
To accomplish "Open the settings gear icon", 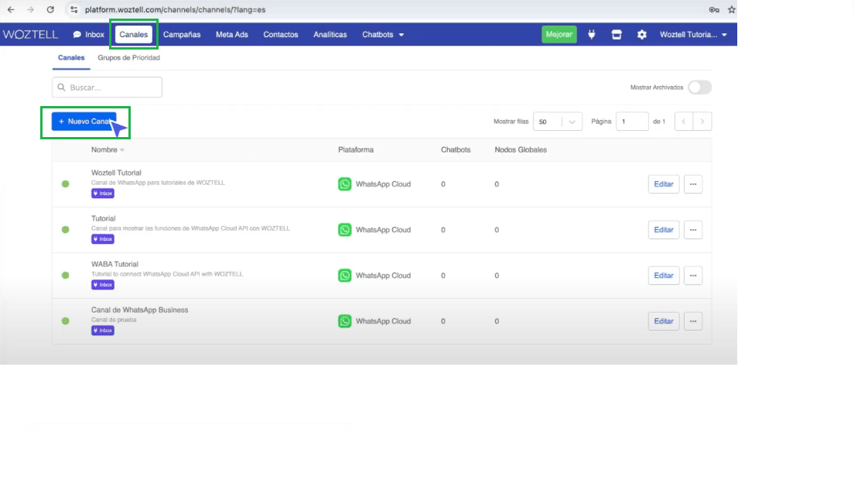I will (x=641, y=34).
